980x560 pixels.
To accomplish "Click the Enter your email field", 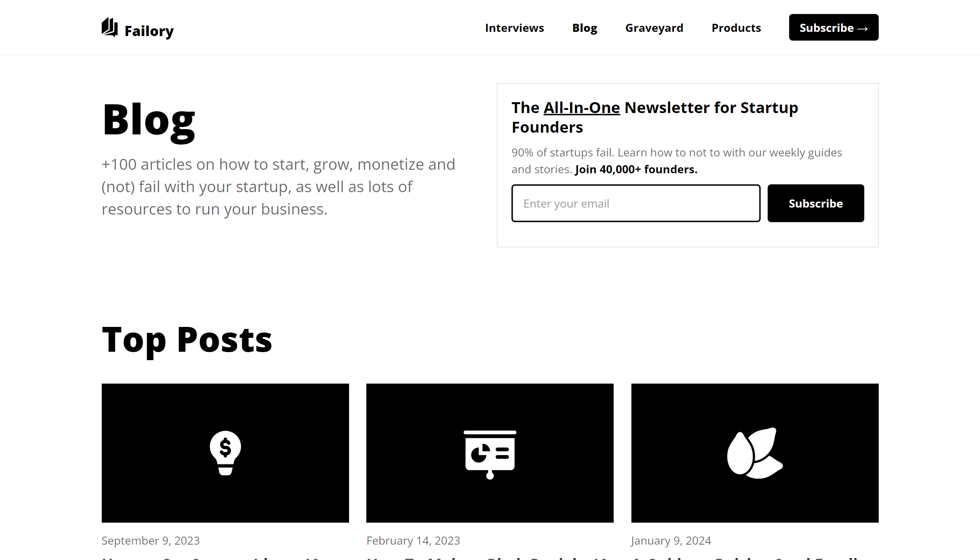I will [x=635, y=203].
